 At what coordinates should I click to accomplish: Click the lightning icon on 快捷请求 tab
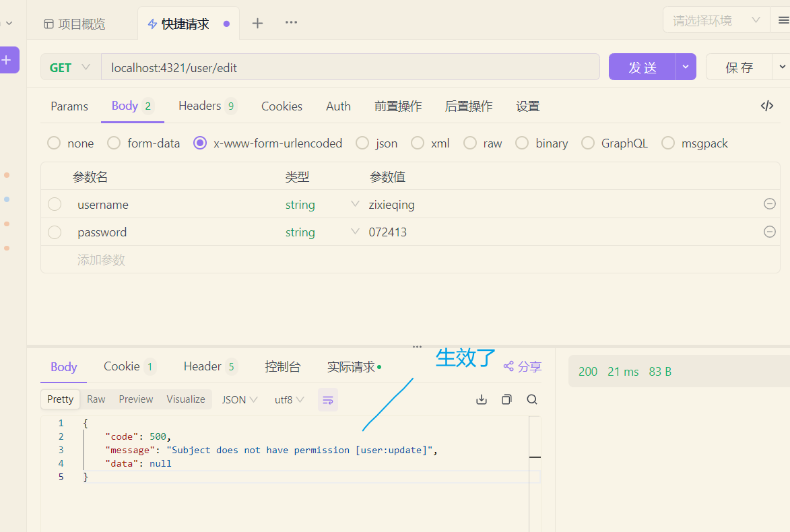(x=152, y=24)
